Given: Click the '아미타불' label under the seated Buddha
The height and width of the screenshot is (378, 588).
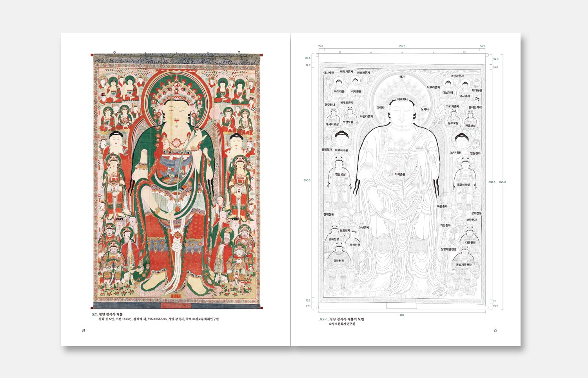Looking at the screenshot, I should tap(339, 91).
